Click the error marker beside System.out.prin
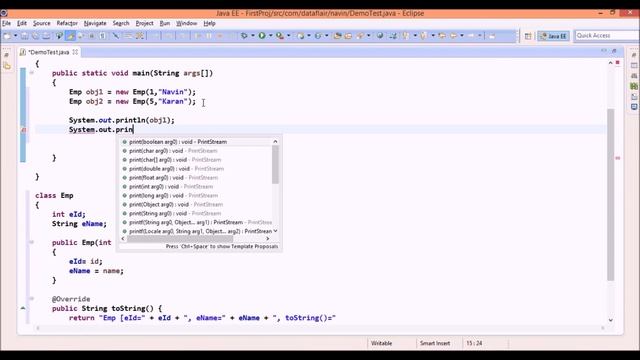 tap(23, 130)
